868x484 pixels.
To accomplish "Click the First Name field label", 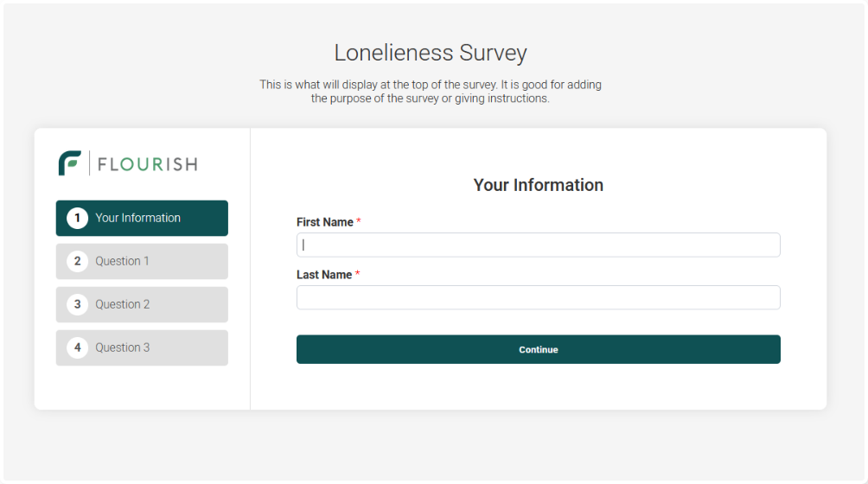I will (324, 222).
